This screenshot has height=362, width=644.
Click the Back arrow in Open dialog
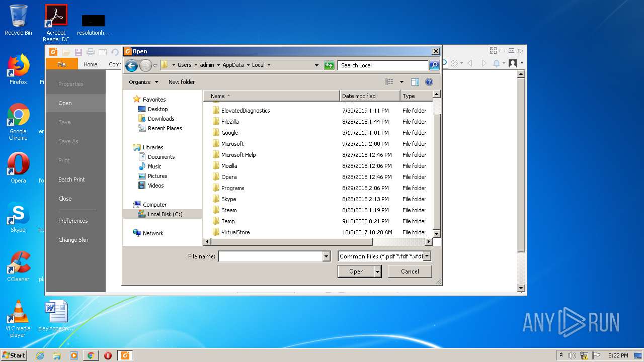(131, 65)
